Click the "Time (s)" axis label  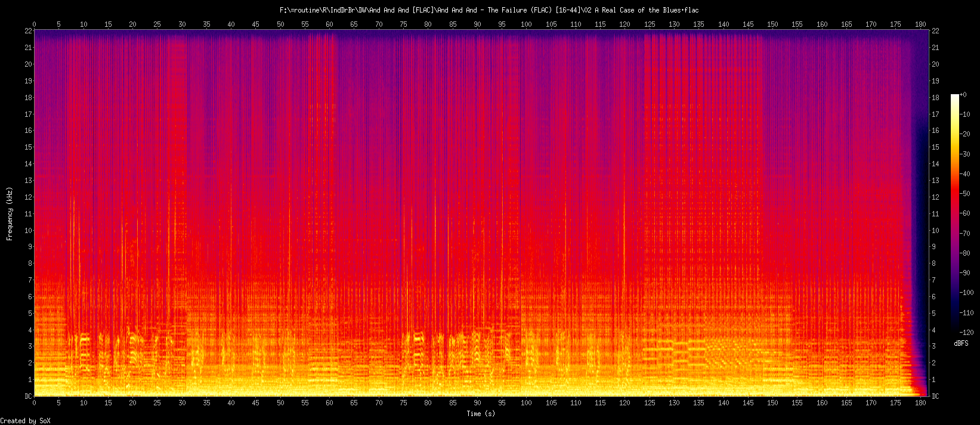(x=481, y=414)
